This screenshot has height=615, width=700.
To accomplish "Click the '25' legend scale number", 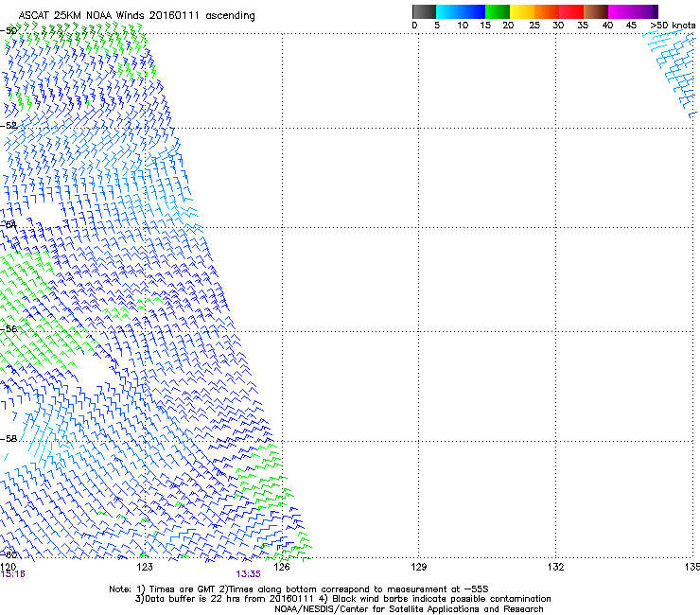I will (534, 26).
